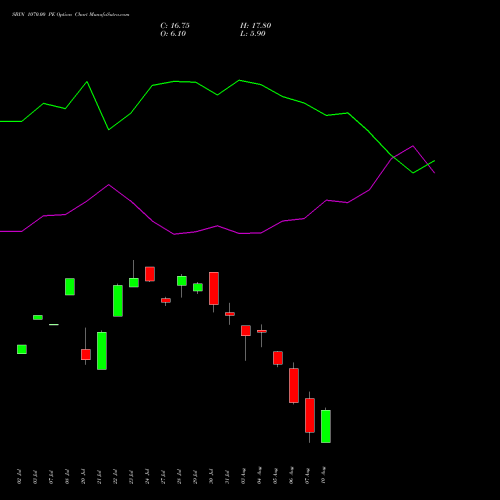This screenshot has width=500, height=500.
Task: Click the tall green candle for 21 Jul
Action: click(102, 351)
